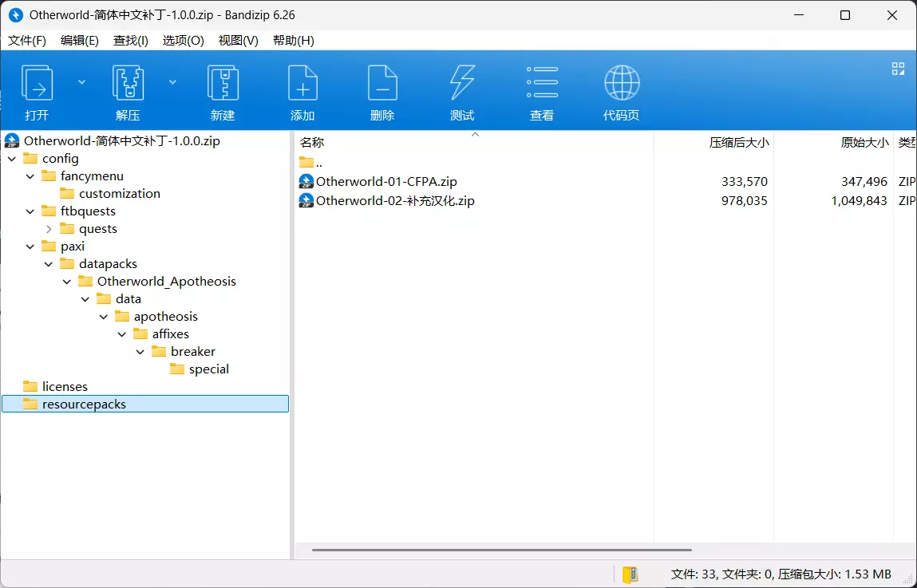Open the 帮助(H) menu
917x588 pixels.
point(293,41)
